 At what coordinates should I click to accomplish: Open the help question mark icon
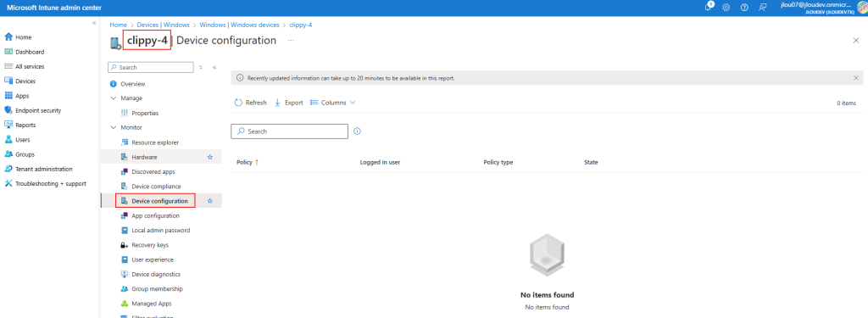click(x=744, y=7)
